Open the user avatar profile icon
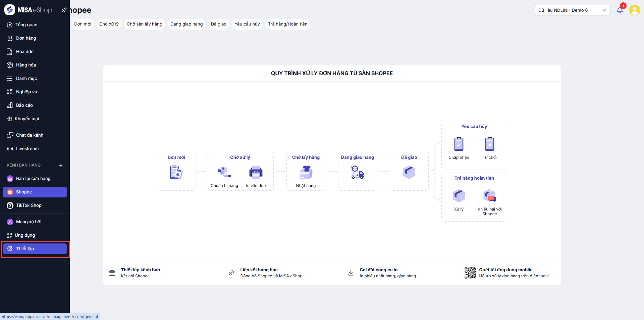The height and width of the screenshot is (320, 644). (x=634, y=10)
